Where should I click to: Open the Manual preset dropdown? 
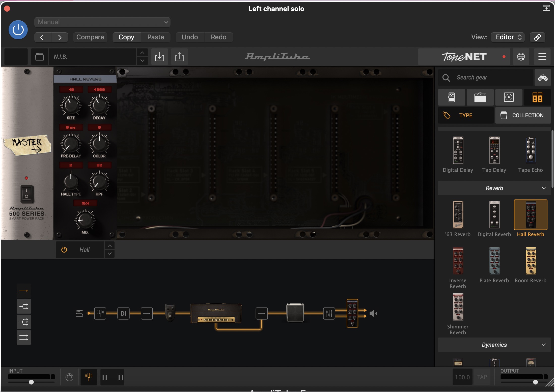tap(102, 22)
